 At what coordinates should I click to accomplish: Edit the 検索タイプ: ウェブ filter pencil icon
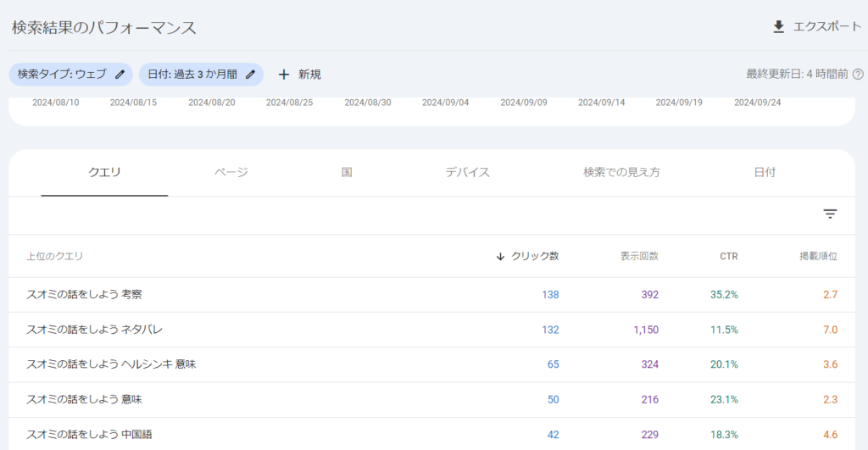pyautogui.click(x=120, y=75)
